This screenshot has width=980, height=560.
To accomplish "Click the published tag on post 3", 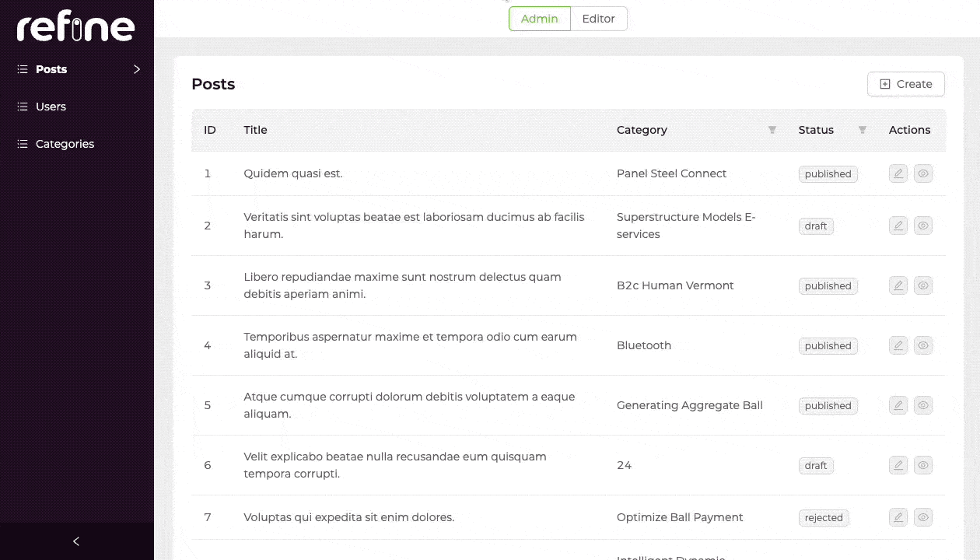I will [x=828, y=286].
